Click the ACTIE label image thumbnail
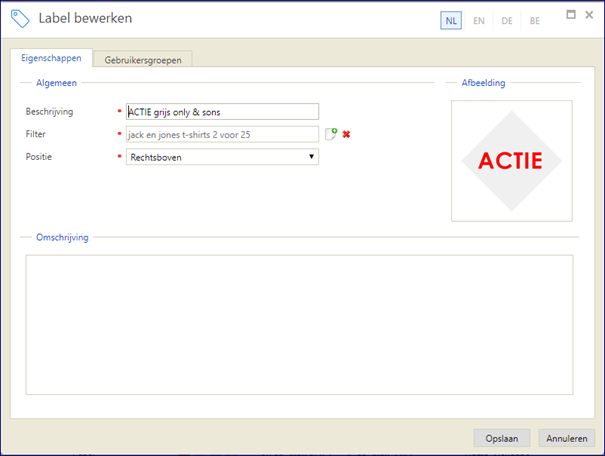Screen dimensions: 605x456 point(512,161)
